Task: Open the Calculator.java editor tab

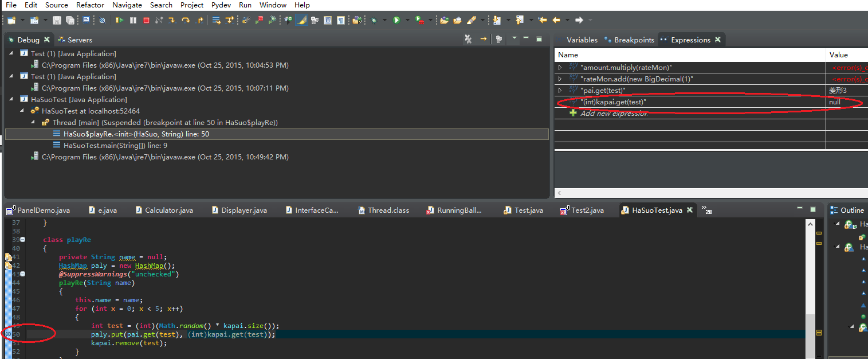Action: point(164,210)
